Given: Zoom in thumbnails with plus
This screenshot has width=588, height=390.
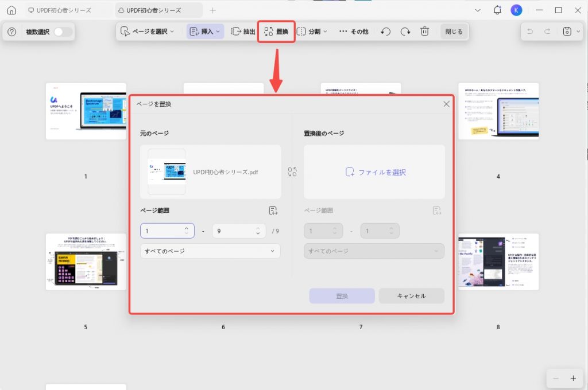Looking at the screenshot, I should [573, 379].
